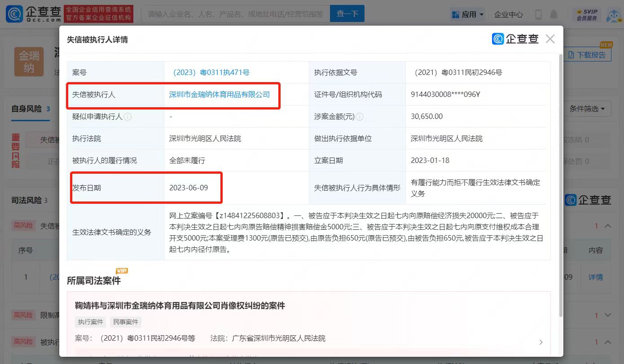Select the 全部未履行 performance status

(187, 160)
